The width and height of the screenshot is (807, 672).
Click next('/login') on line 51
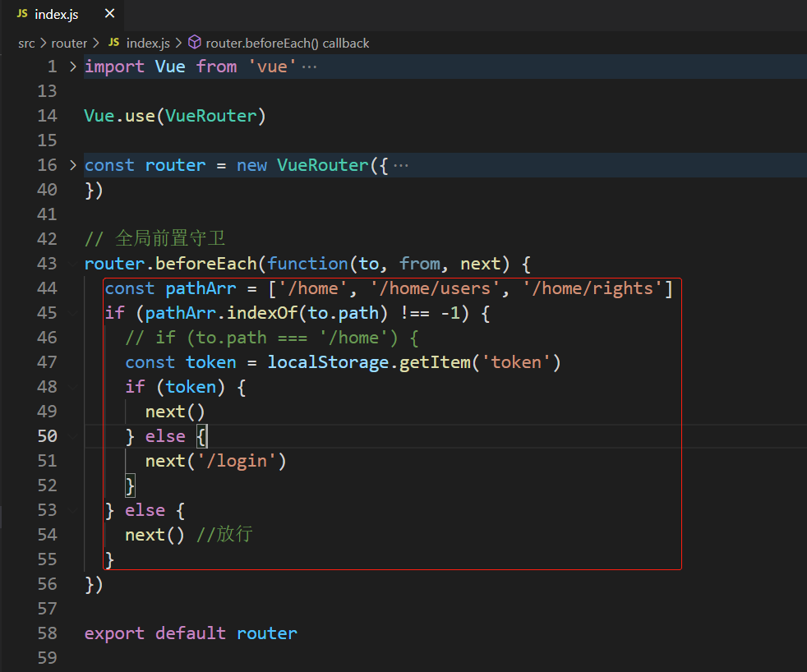pyautogui.click(x=215, y=461)
